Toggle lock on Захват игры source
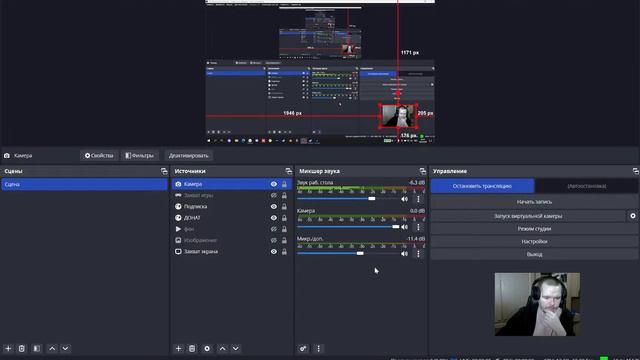 pyautogui.click(x=284, y=196)
